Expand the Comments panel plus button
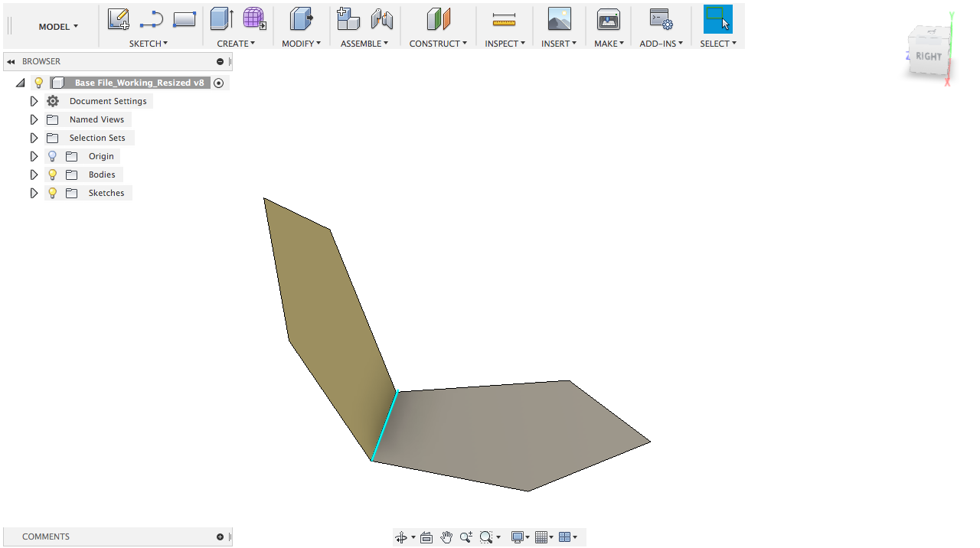 point(220,537)
